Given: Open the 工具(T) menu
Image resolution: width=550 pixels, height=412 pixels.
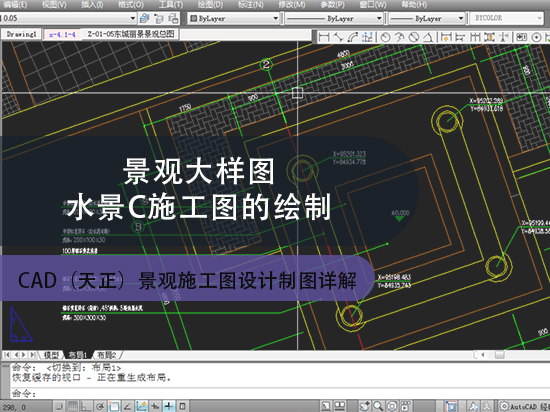Looking at the screenshot, I should tap(171, 5).
